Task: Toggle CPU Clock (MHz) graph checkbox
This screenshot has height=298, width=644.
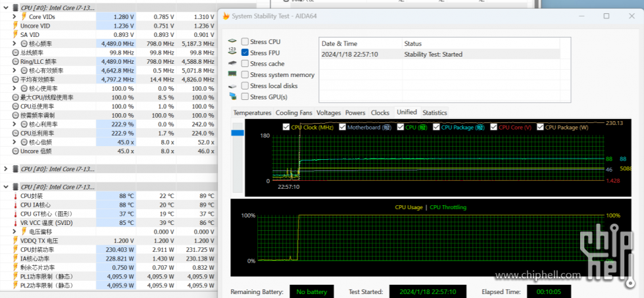Action: click(286, 127)
